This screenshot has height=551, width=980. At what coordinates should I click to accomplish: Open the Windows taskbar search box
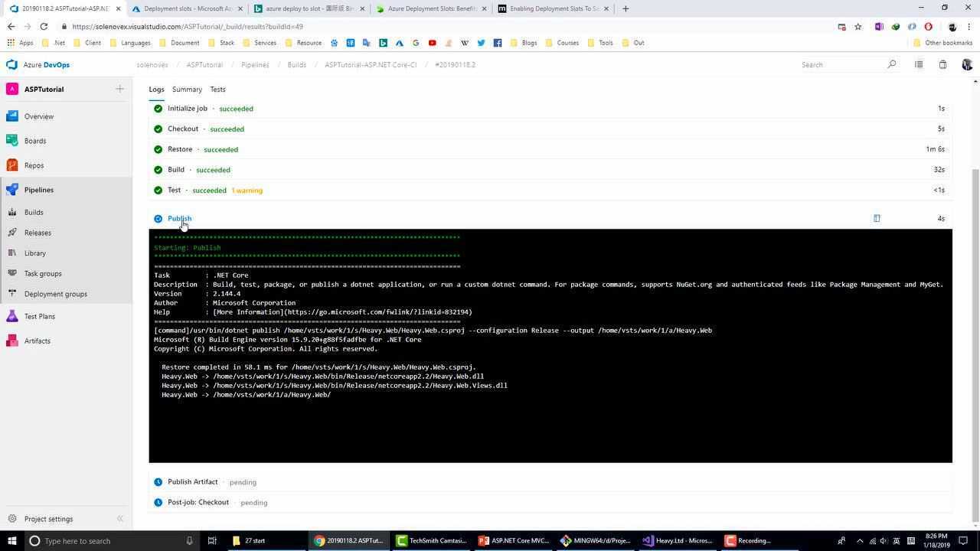pyautogui.click(x=107, y=541)
